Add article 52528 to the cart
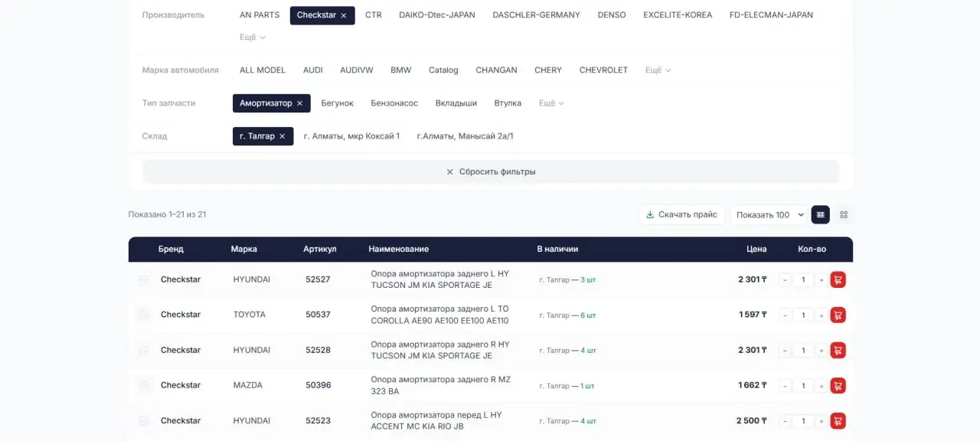Screen dimensions: 980x441 838,350
